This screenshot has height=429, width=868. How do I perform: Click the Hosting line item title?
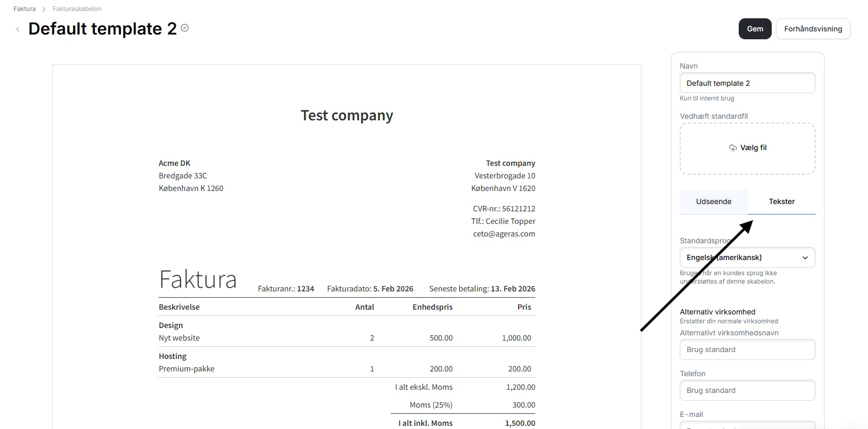tap(173, 356)
